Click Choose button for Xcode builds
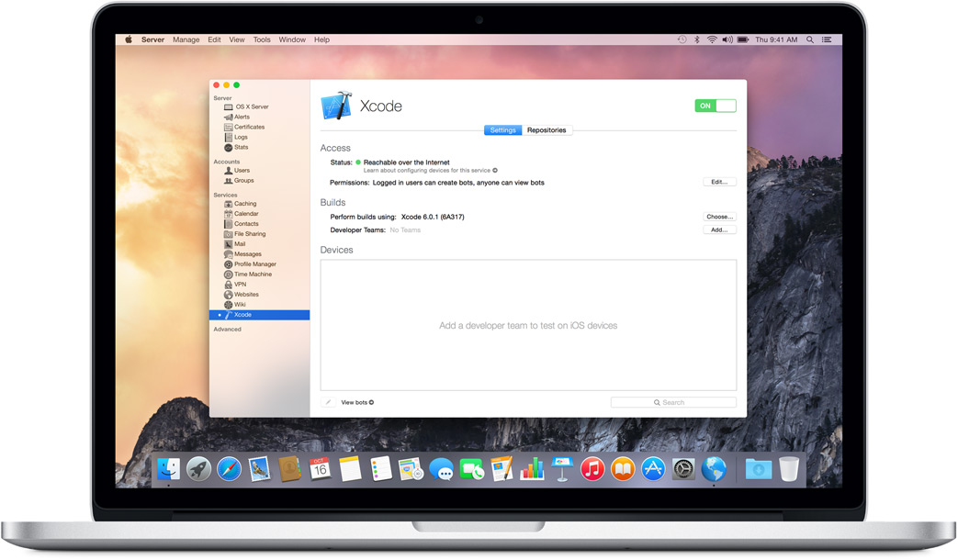Viewport: 958px width, 560px height. pos(719,217)
